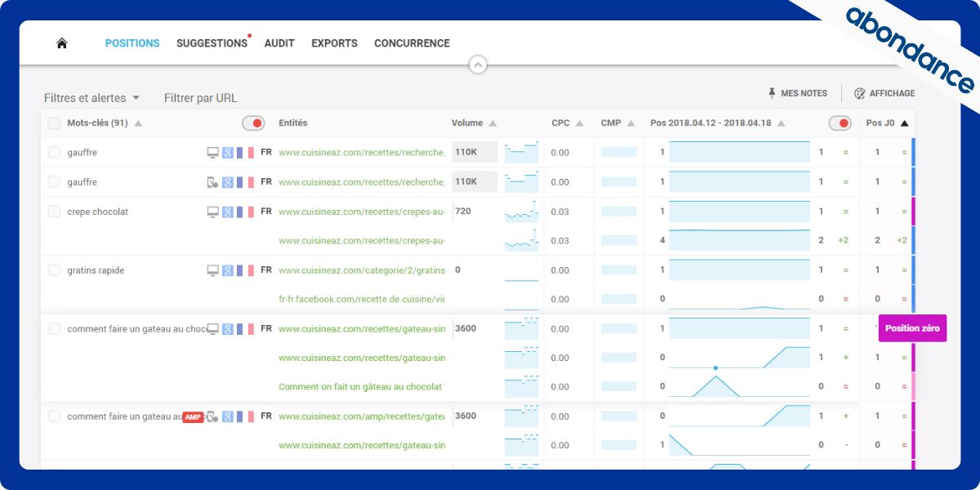
Task: Click Google icon in crepe chocolat row
Action: click(228, 212)
